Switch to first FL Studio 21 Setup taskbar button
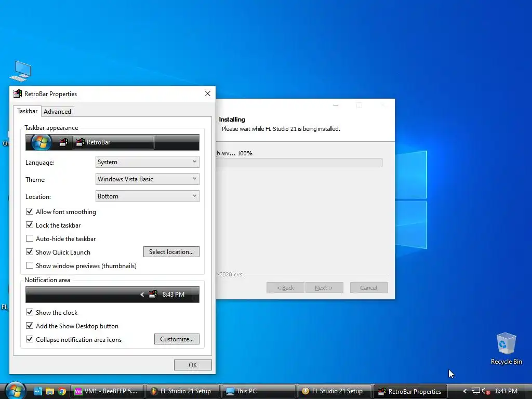 click(182, 391)
